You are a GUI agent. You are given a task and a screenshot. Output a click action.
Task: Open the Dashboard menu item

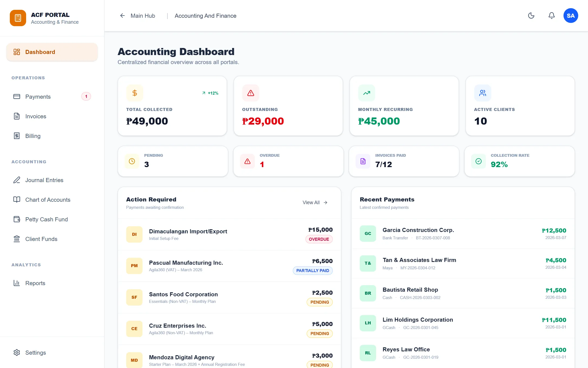[52, 52]
